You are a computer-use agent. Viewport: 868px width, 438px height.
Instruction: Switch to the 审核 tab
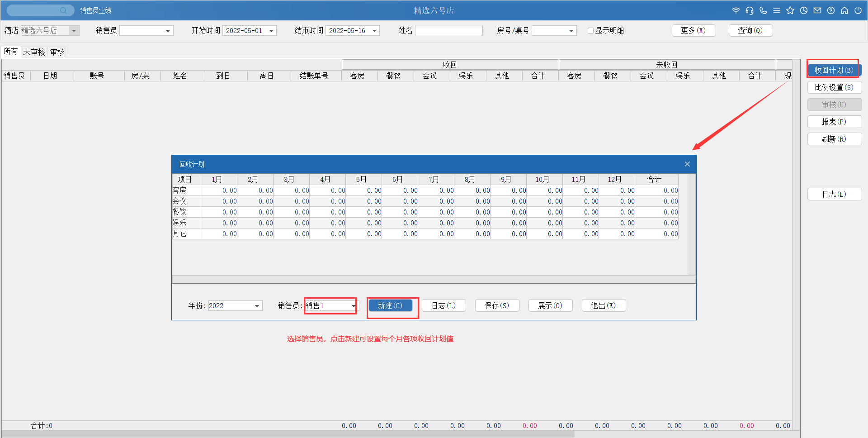click(x=57, y=52)
